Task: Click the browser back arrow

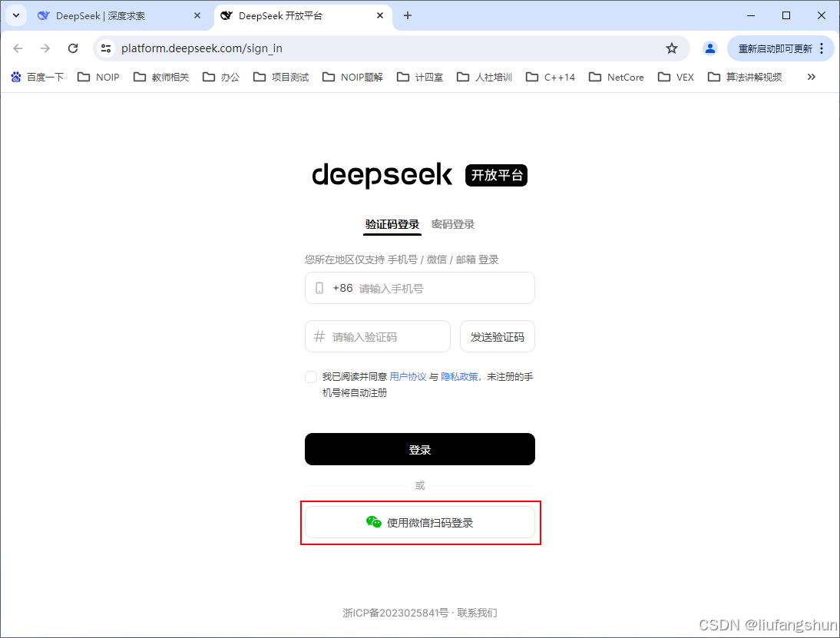Action: click(18, 48)
